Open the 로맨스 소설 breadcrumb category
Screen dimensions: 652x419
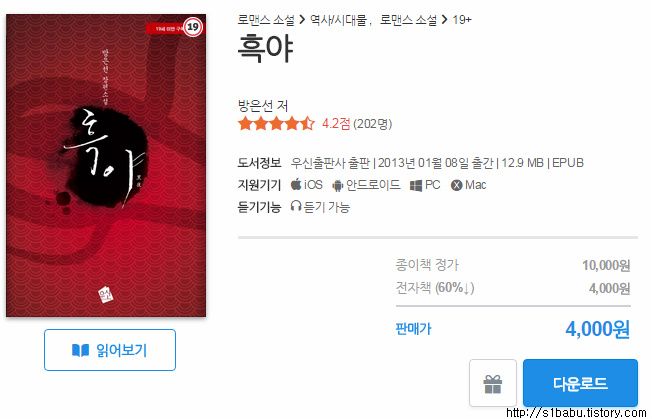click(266, 20)
